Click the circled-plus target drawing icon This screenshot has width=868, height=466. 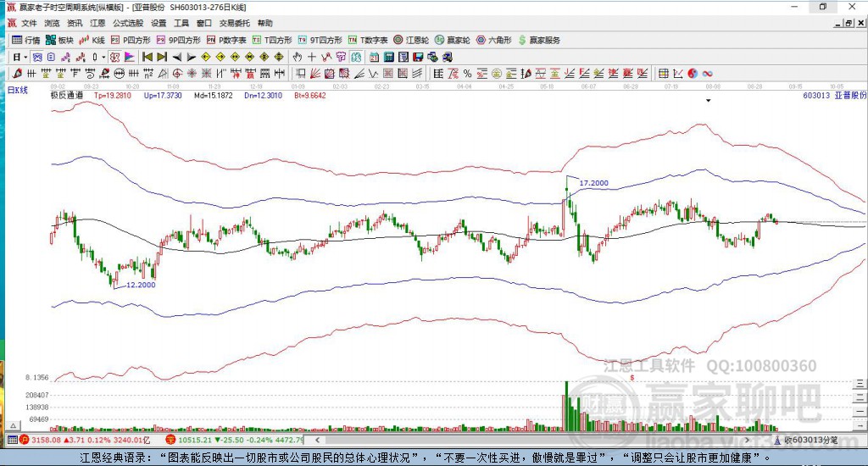coord(177,74)
